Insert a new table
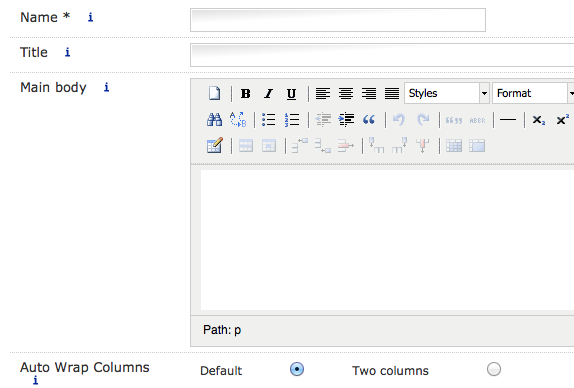This screenshot has width=574, height=388. click(215, 146)
